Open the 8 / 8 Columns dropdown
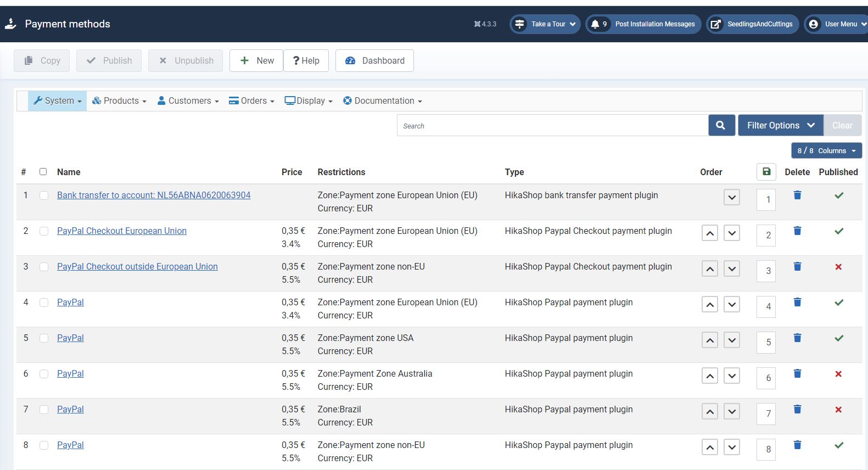868x470 pixels. coord(826,150)
